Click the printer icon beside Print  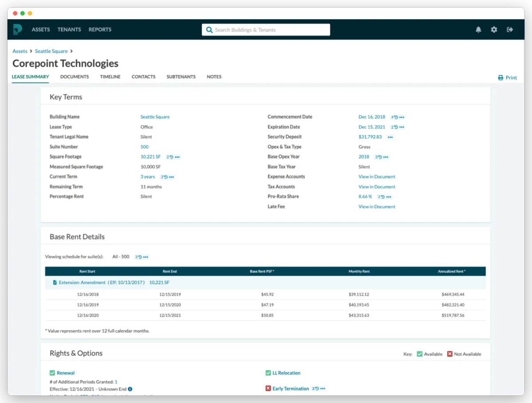(x=501, y=78)
